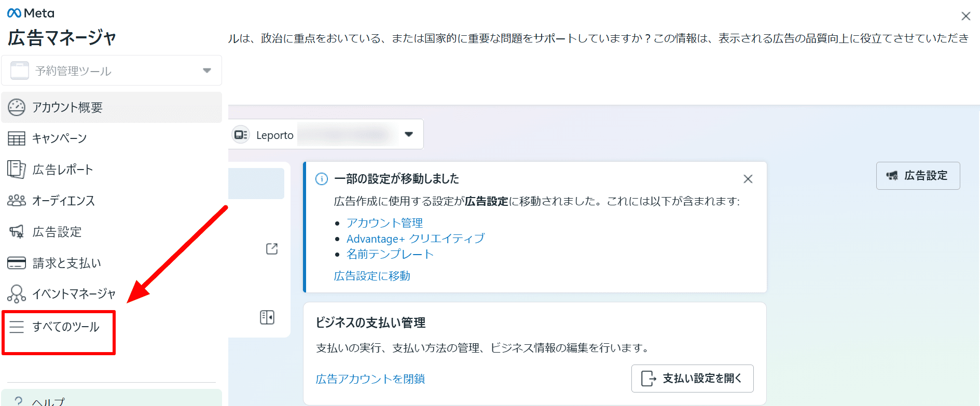This screenshot has width=980, height=406.
Task: Click the 広告マネージャ title
Action: click(x=62, y=38)
